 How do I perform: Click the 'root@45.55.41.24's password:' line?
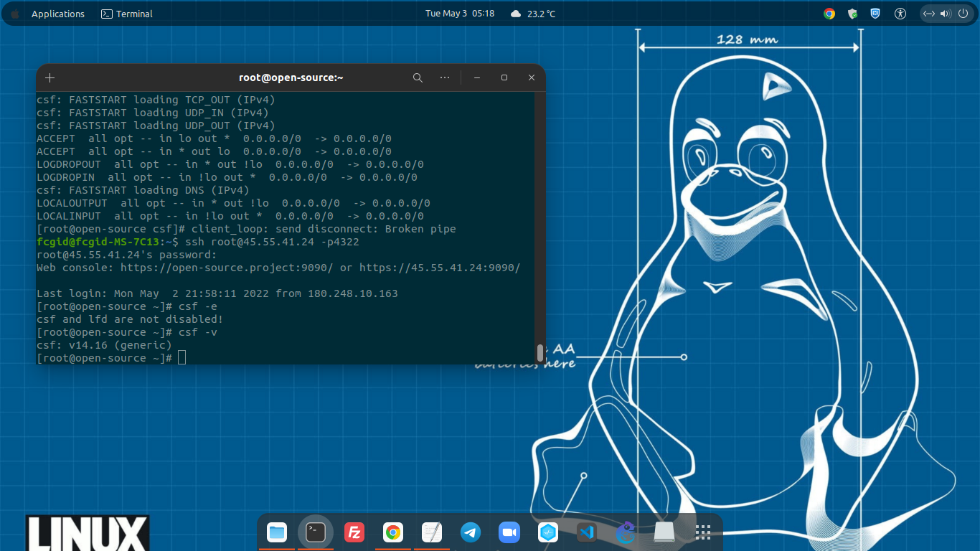(126, 255)
